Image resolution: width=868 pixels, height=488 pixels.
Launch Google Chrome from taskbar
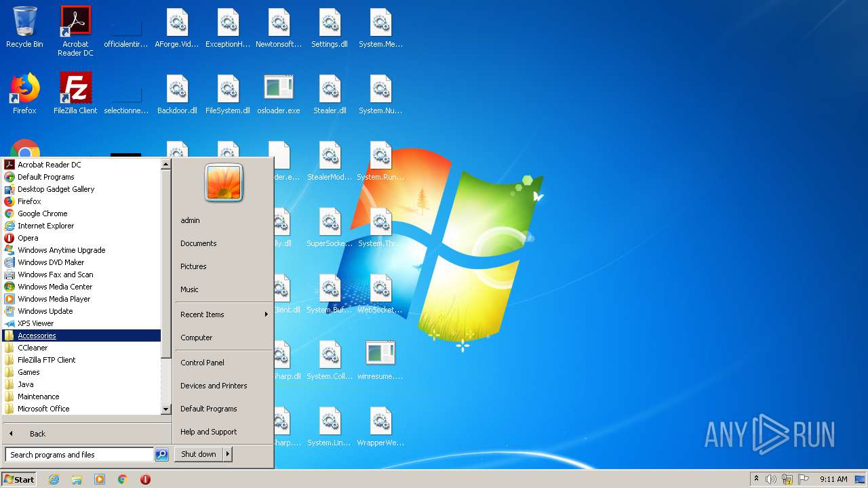point(123,479)
